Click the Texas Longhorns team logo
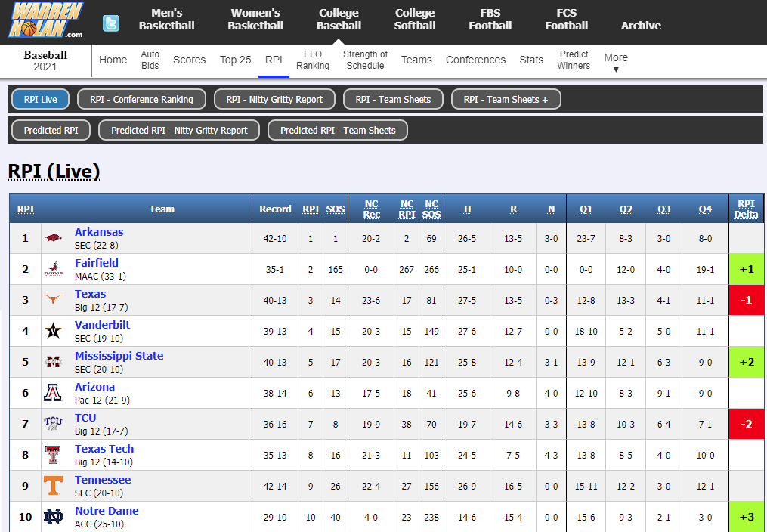This screenshot has width=767, height=532. pyautogui.click(x=54, y=300)
